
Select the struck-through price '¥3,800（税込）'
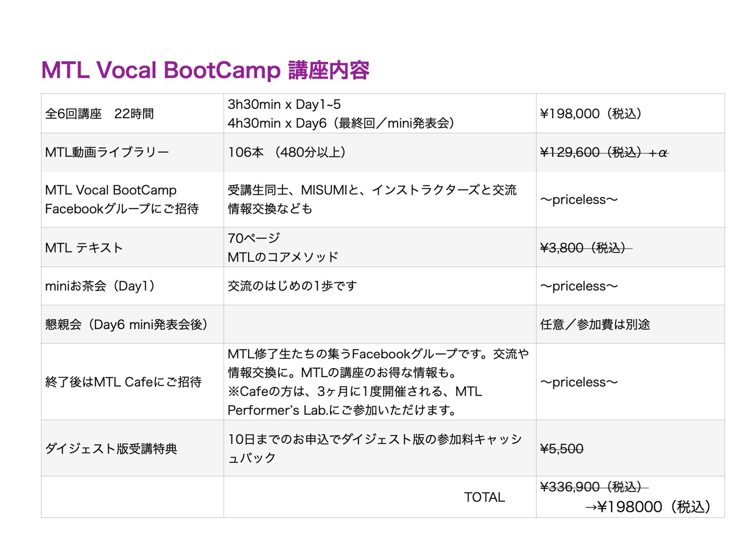(586, 248)
